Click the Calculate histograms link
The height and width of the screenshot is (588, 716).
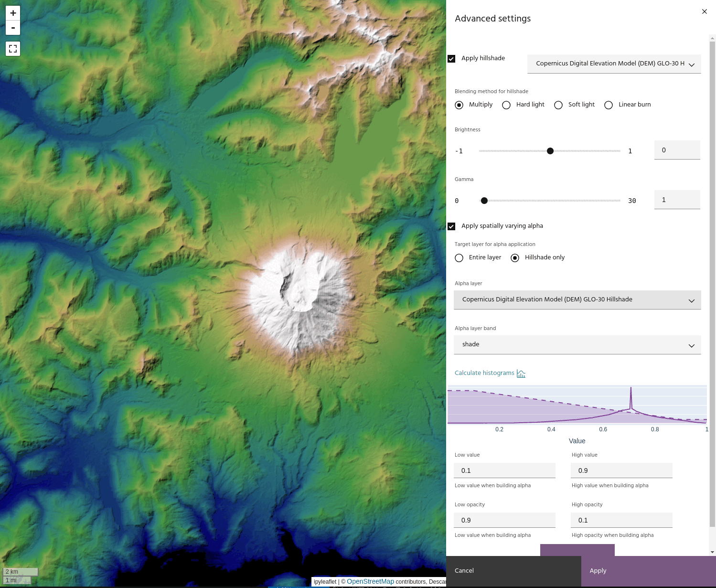tap(484, 373)
